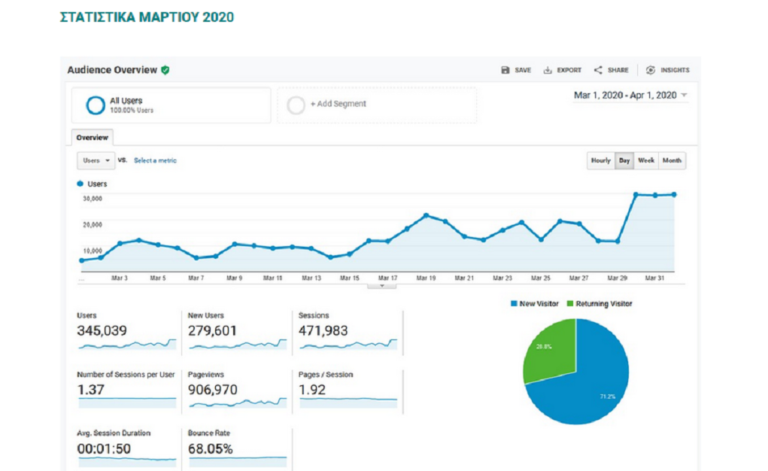The height and width of the screenshot is (471, 768).
Task: Click the Pageviews sparkline graph
Action: click(238, 403)
